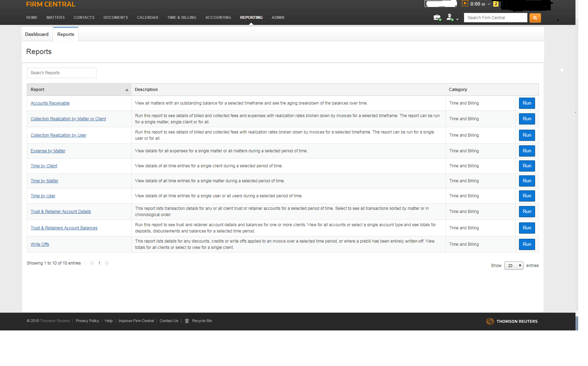The image size is (588, 366).
Task: Run the Time by User report
Action: [x=527, y=196]
